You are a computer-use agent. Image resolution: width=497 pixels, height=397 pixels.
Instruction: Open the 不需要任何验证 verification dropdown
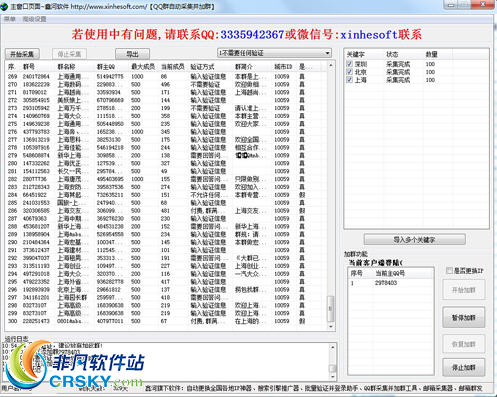(274, 53)
